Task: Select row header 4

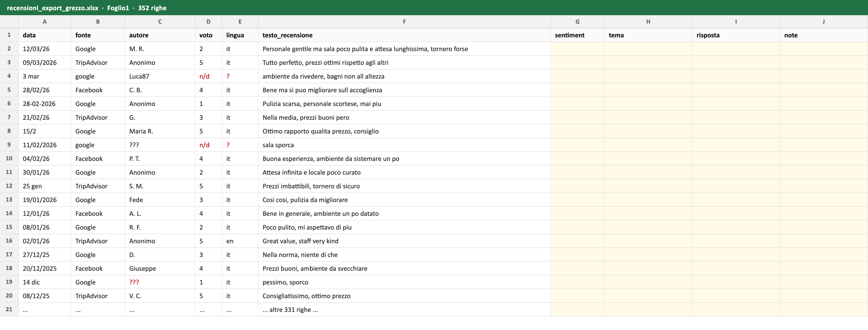Action: click(9, 76)
